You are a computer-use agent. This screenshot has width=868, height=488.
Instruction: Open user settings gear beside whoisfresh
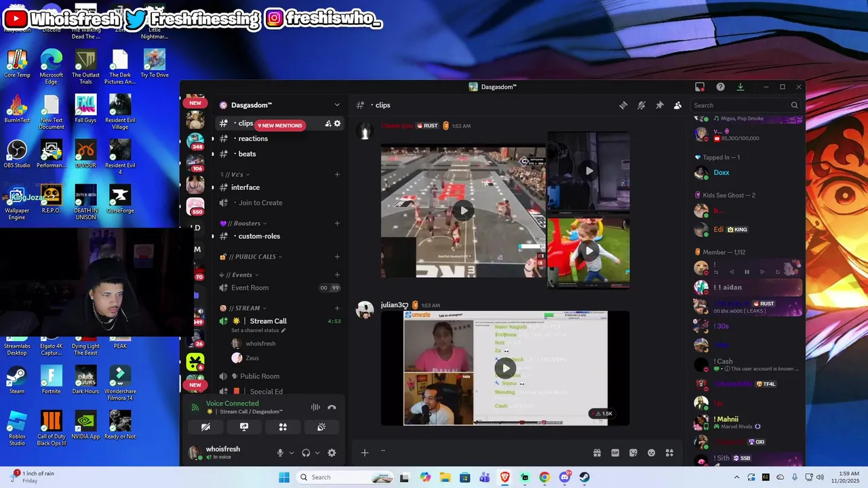(332, 453)
